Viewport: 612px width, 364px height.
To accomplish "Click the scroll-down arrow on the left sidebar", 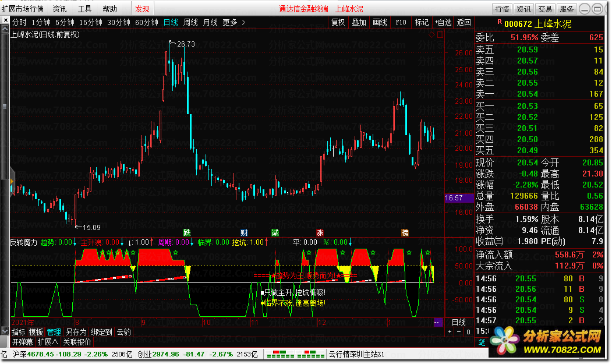I will [x=5, y=331].
